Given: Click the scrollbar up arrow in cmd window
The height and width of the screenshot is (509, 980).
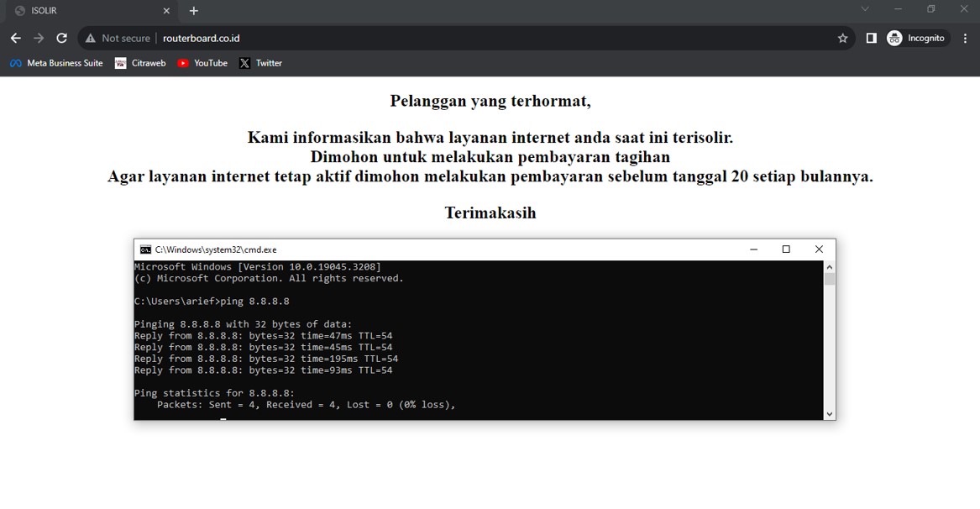Looking at the screenshot, I should pos(829,266).
